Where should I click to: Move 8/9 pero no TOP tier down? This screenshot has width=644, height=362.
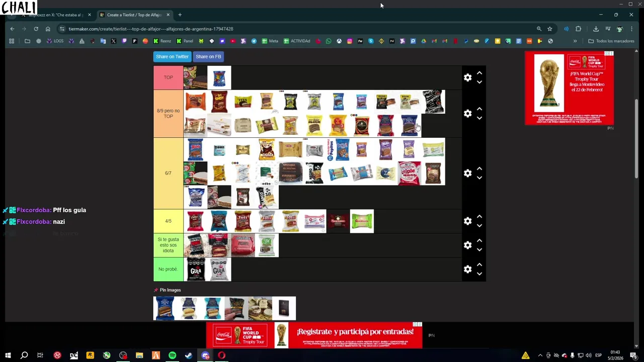[x=479, y=118]
